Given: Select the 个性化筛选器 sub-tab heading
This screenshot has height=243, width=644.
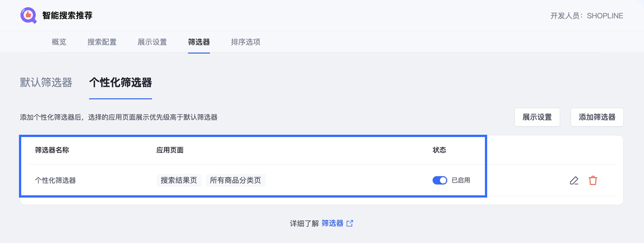Looking at the screenshot, I should click(120, 83).
